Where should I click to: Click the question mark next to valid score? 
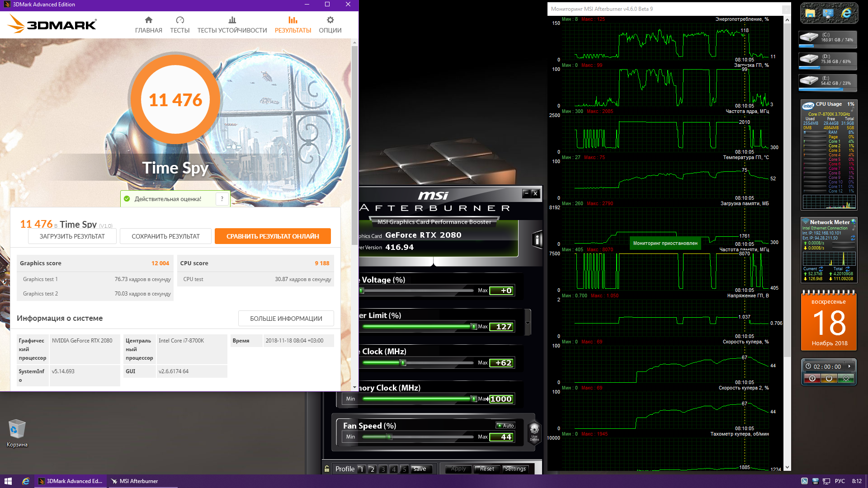222,199
